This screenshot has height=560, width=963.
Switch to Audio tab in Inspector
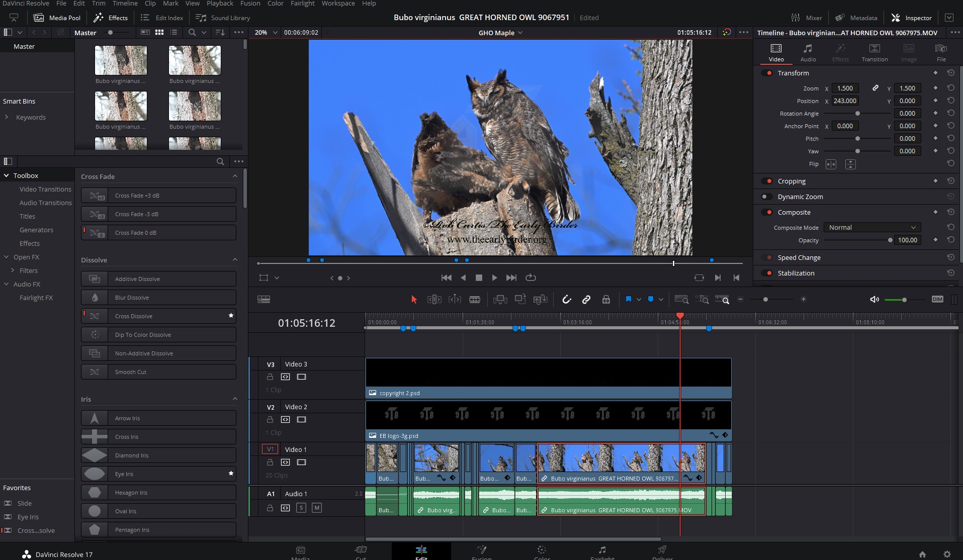pyautogui.click(x=808, y=52)
